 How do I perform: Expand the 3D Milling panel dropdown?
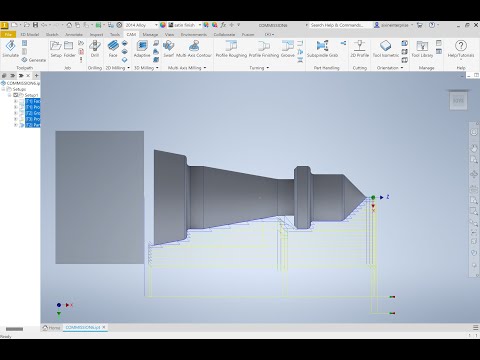pyautogui.click(x=157, y=68)
